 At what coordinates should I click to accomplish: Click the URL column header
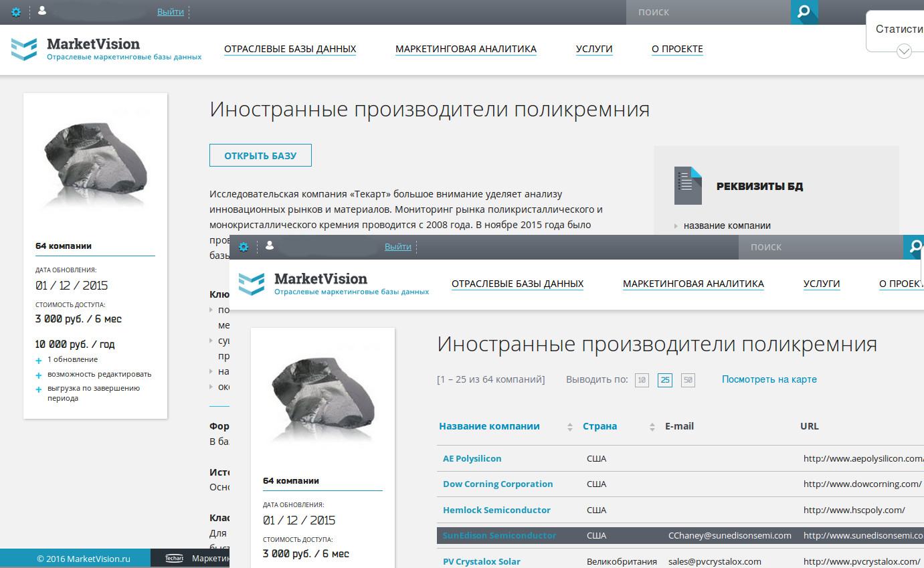pos(810,426)
